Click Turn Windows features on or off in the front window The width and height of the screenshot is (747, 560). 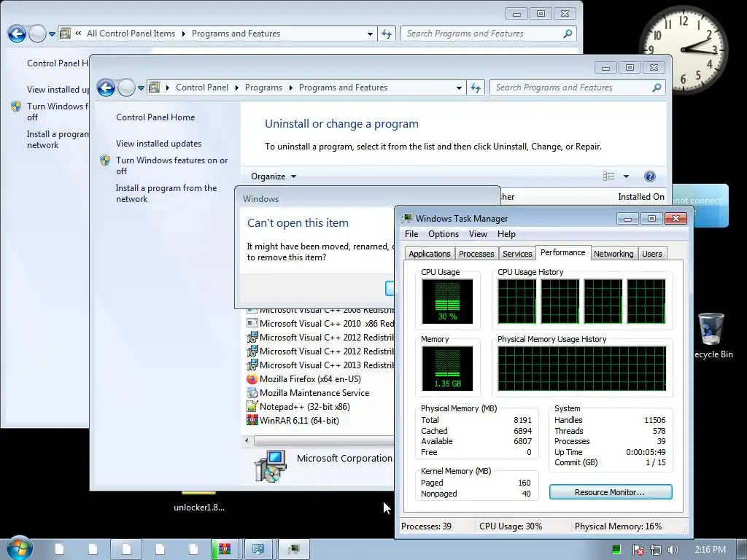(172, 166)
